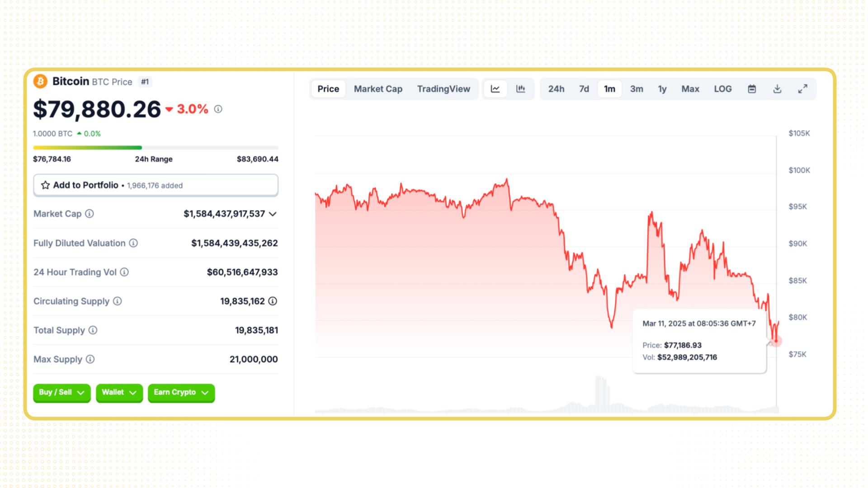Click the info icon beside Max Supply
868x488 pixels.
[90, 359]
